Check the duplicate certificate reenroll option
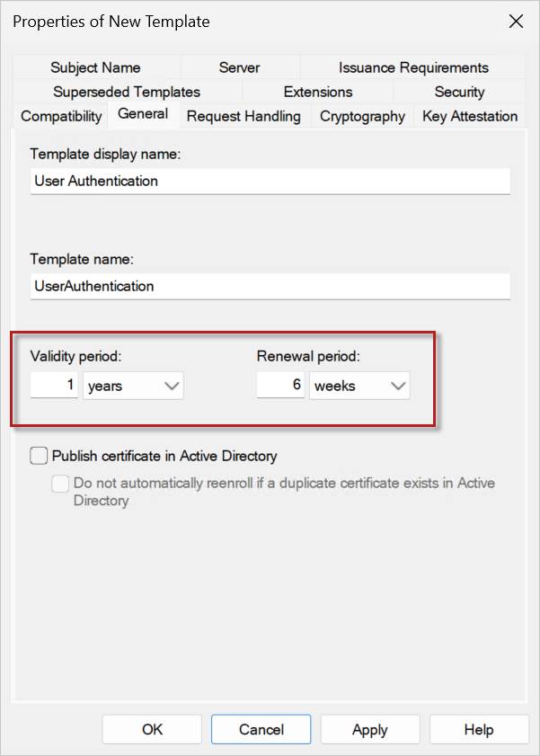Screen dimensions: 540x756 pos(60,484)
